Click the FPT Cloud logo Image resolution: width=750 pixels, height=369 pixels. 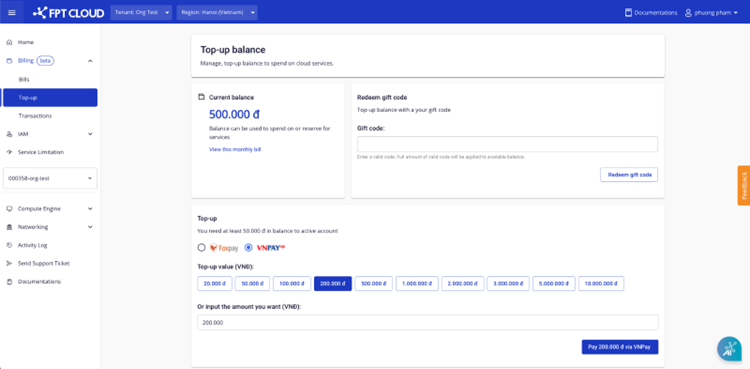pyautogui.click(x=68, y=13)
